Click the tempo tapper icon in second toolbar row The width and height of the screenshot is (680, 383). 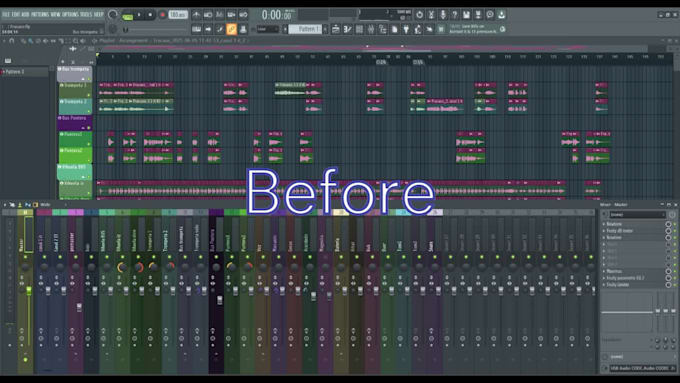pos(418,29)
